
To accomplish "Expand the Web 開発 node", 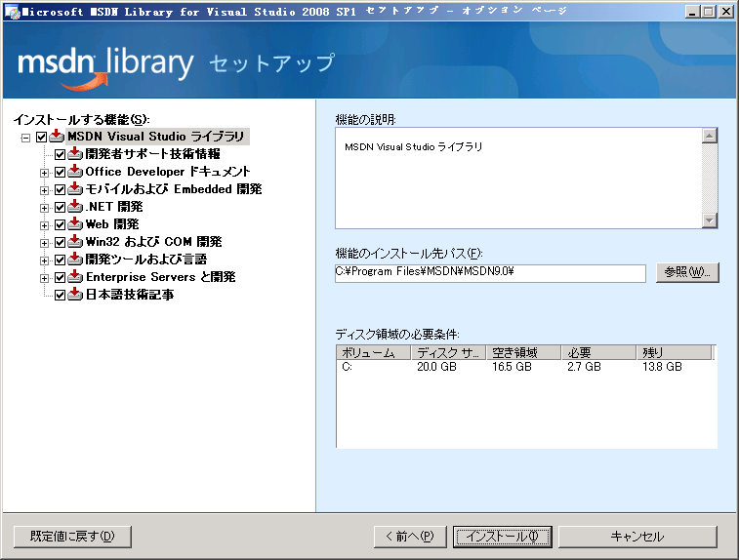I will pyautogui.click(x=44, y=225).
